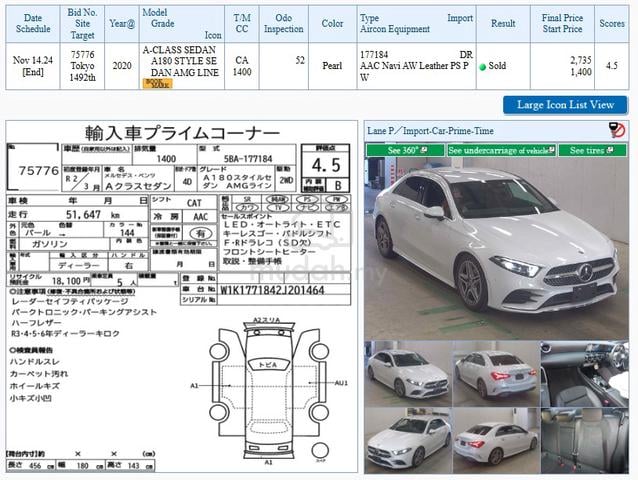The height and width of the screenshot is (480, 638).
Task: Select the year 2020 cell
Action: (x=122, y=66)
